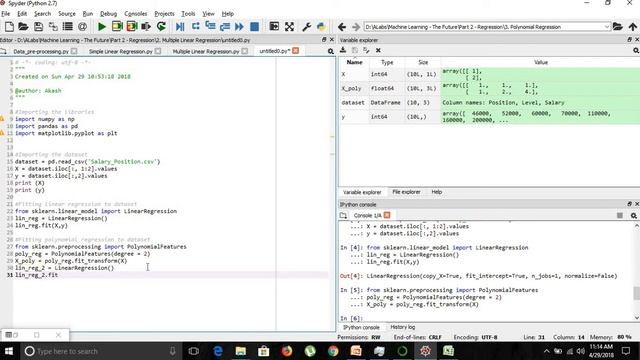Select the X_poly variable row
Viewport: 640px width, 360px height.
pos(490,89)
